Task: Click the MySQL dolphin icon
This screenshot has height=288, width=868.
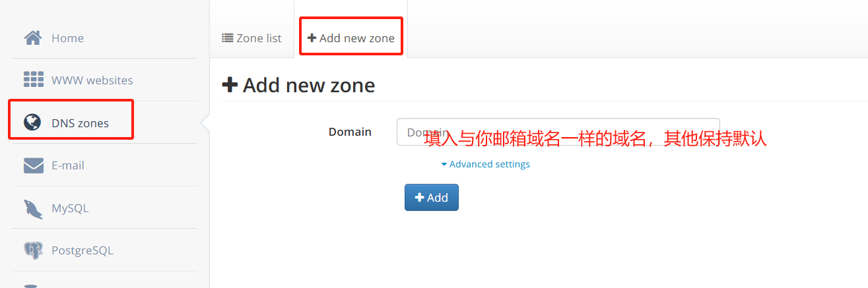Action: coord(33,208)
